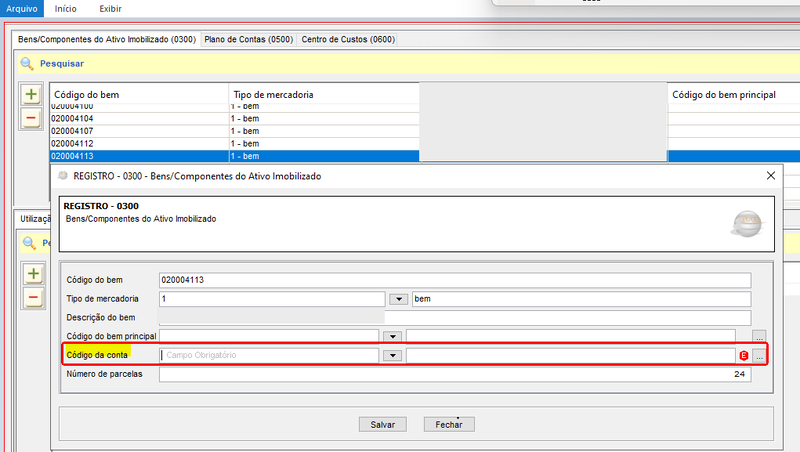This screenshot has width=800, height=452.
Task: Click the Tipo de mercadoria code field
Action: point(272,299)
